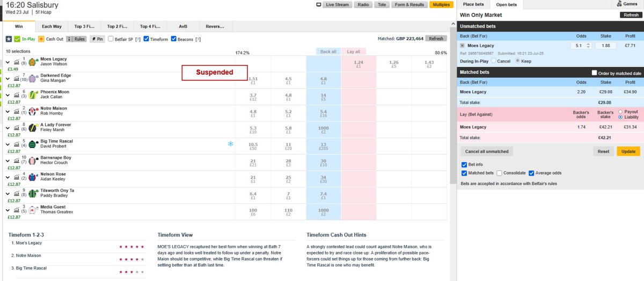Expand A Lady Forever runner details chevron

pyautogui.click(x=8, y=128)
